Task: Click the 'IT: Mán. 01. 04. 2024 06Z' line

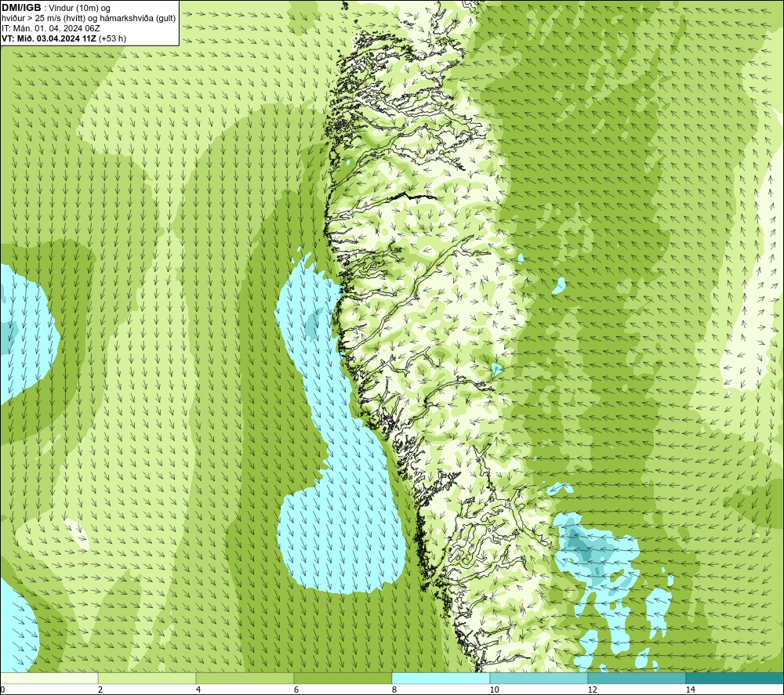Action: click(52, 28)
